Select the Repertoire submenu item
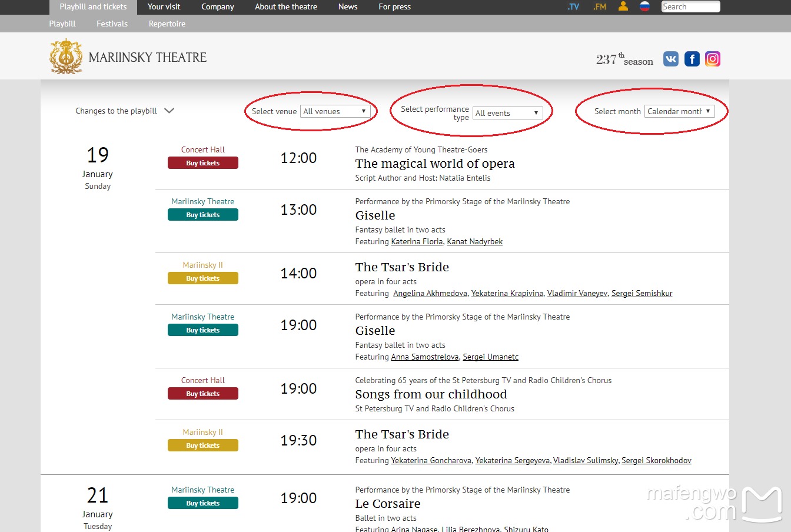The width and height of the screenshot is (791, 532). click(x=167, y=24)
